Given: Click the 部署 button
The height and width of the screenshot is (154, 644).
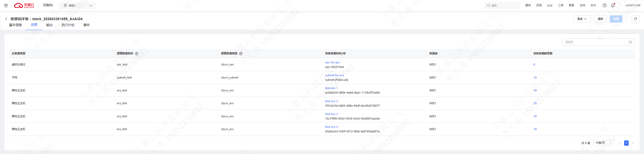Looking at the screenshot, I should tap(616, 19).
